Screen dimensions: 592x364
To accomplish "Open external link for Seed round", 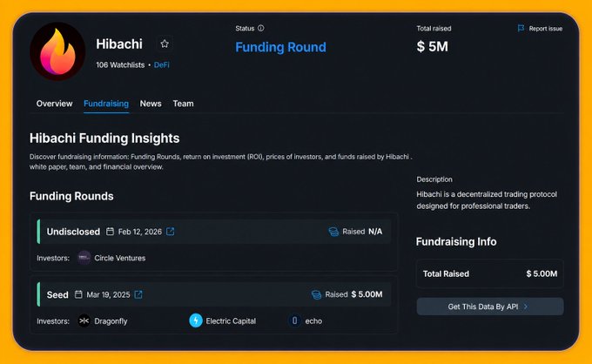I will coord(138,294).
